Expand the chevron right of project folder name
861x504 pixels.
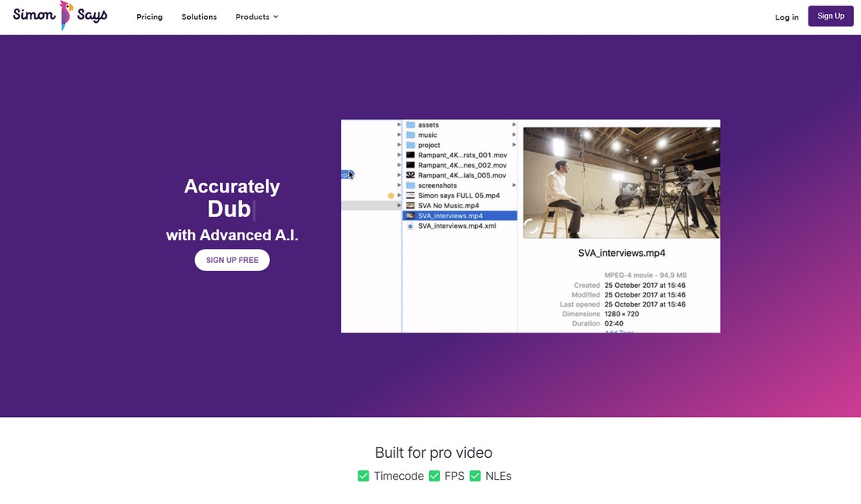(x=514, y=145)
